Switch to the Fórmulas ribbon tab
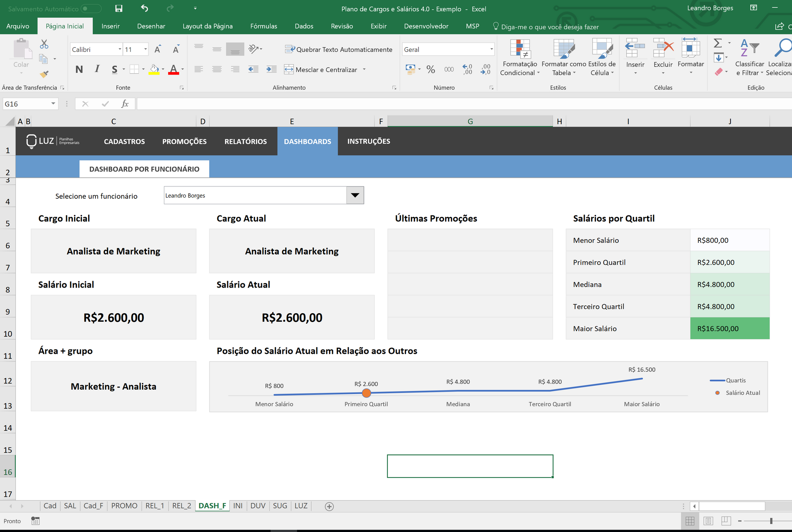The image size is (792, 532). [x=264, y=26]
